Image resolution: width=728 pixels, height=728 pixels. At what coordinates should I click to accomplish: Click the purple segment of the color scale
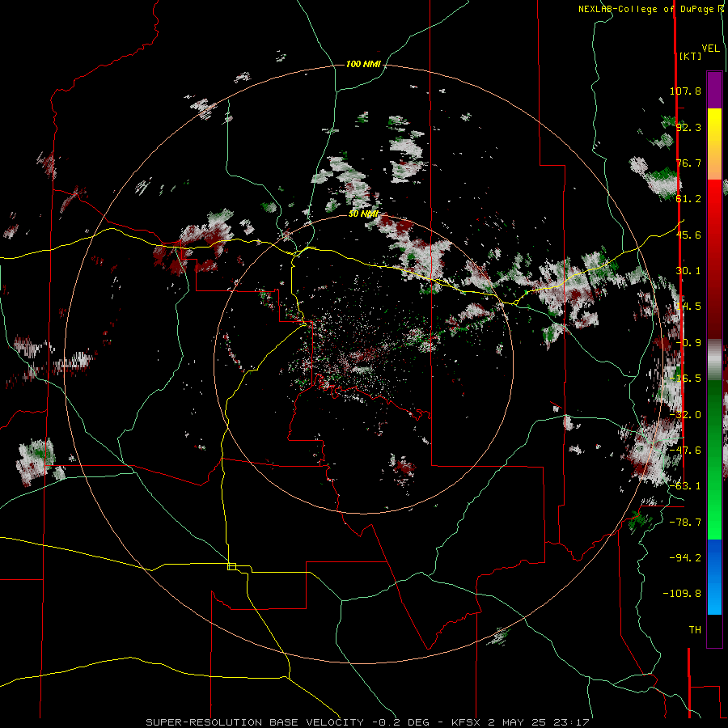point(714,90)
